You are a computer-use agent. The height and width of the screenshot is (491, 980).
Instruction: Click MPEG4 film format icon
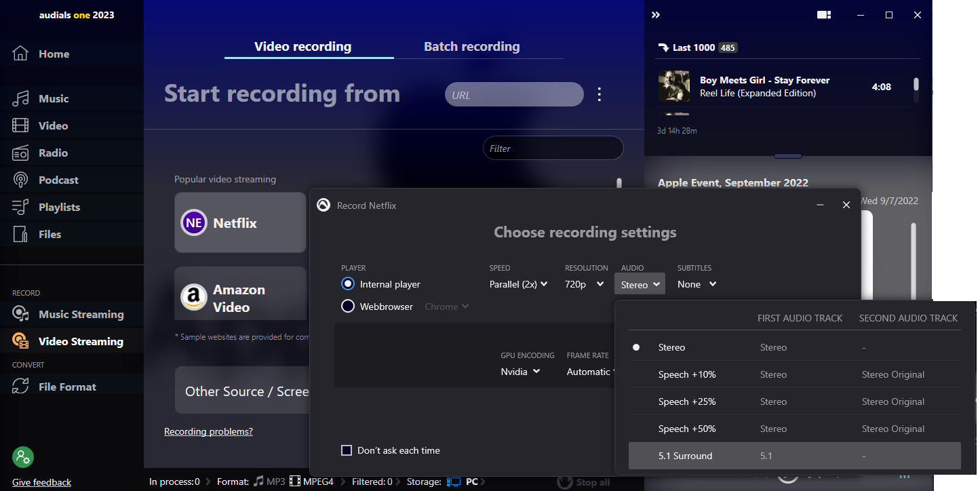295,482
